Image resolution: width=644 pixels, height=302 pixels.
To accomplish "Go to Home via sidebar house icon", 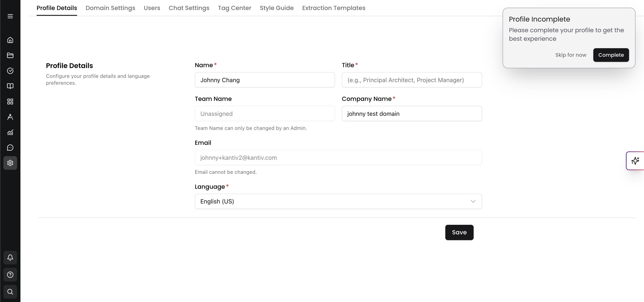I will (x=10, y=40).
